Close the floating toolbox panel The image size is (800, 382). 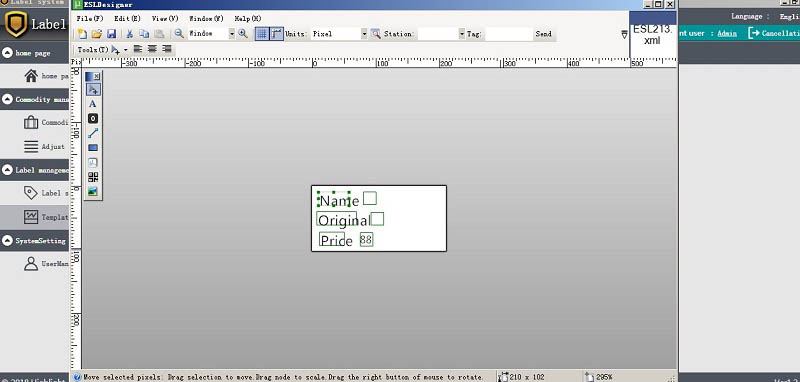coord(97,76)
